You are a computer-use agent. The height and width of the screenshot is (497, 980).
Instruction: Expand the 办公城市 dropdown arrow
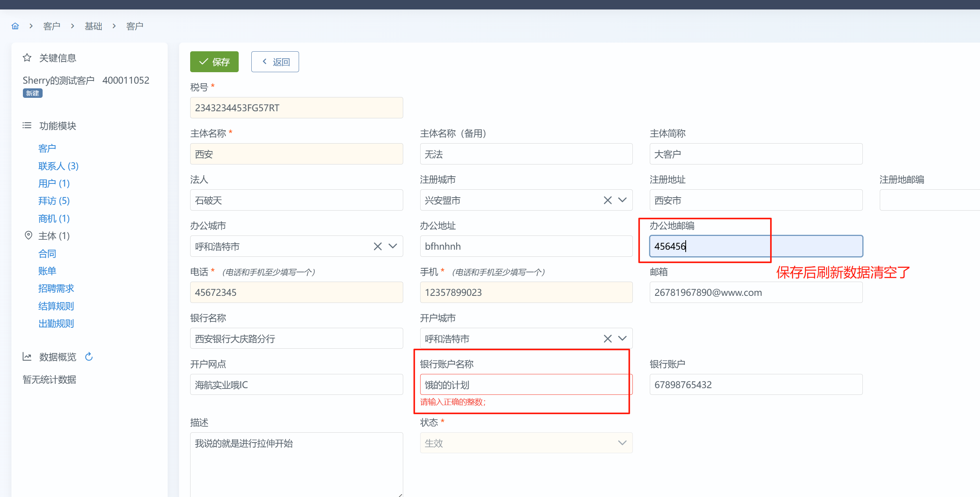(393, 247)
